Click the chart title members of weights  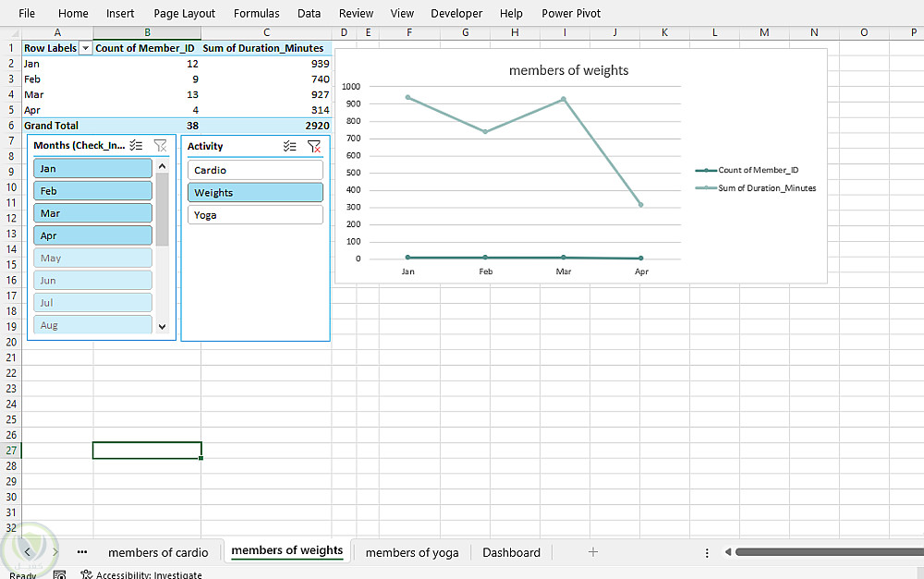(568, 71)
